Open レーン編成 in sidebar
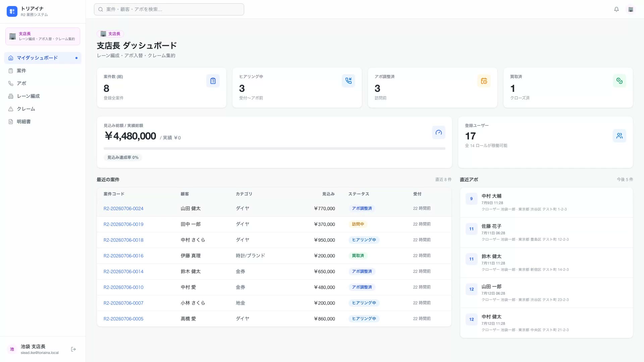Screen dimensions: 644x362 [43, 96]
